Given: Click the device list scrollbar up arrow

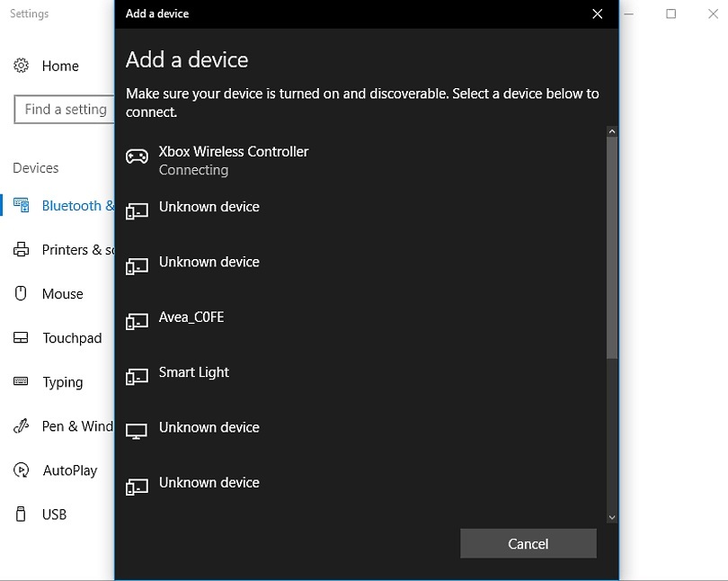Looking at the screenshot, I should 612,132.
